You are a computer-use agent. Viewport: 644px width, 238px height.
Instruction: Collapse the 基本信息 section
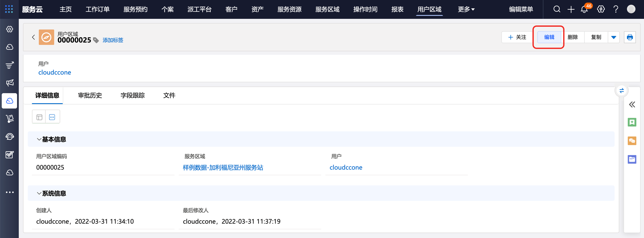click(x=39, y=139)
